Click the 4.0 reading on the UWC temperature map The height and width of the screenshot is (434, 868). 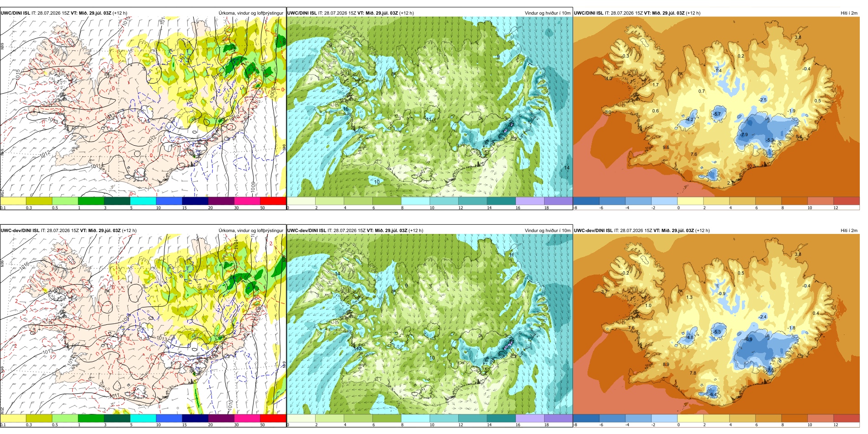pos(609,79)
